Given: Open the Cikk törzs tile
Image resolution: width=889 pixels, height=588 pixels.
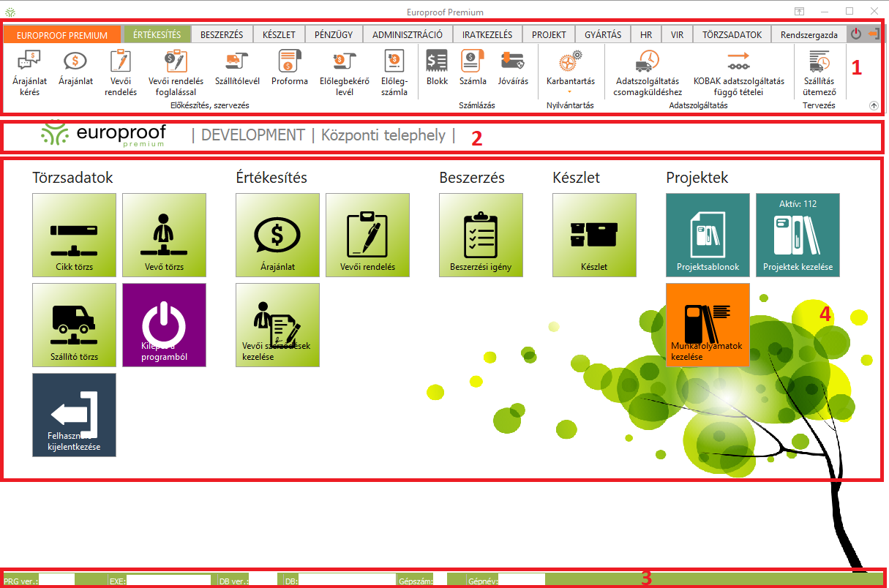Looking at the screenshot, I should click(75, 235).
